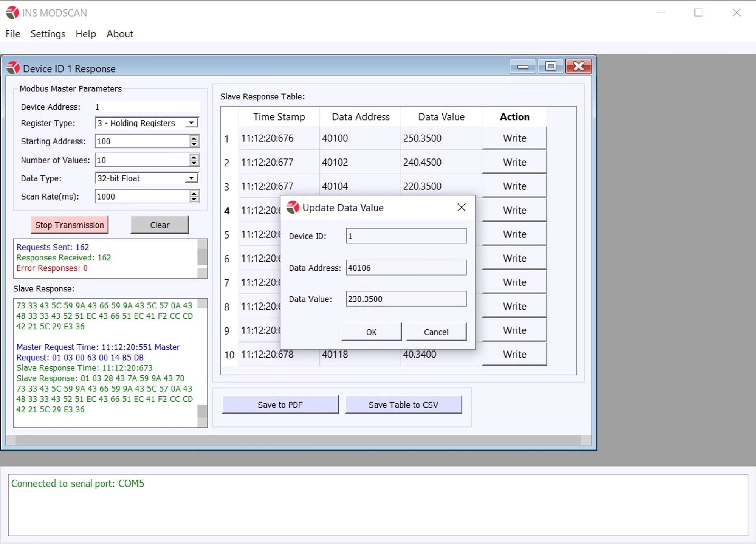This screenshot has height=544, width=756.
Task: Close the Device ID 1 Response child window
Action: pos(579,67)
